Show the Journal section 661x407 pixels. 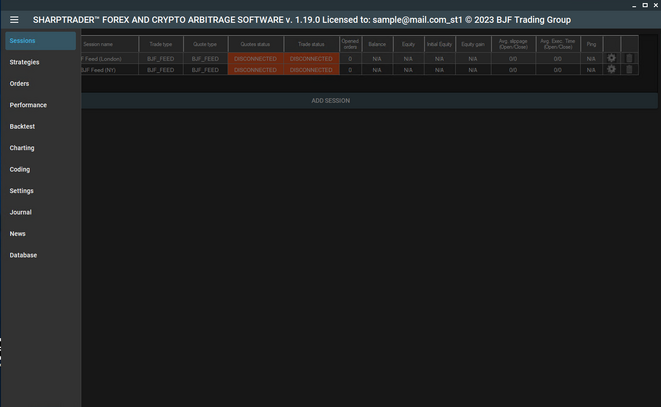tap(40, 212)
